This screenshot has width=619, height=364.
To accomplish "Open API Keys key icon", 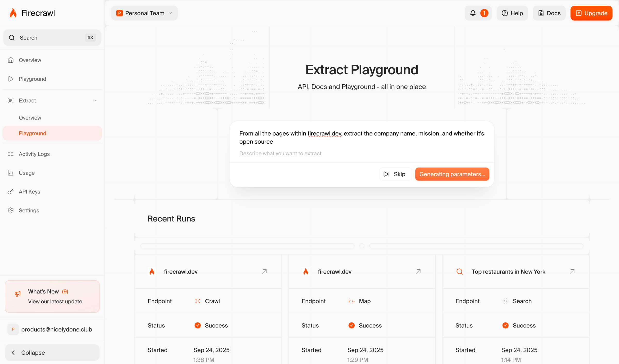I will tap(11, 192).
